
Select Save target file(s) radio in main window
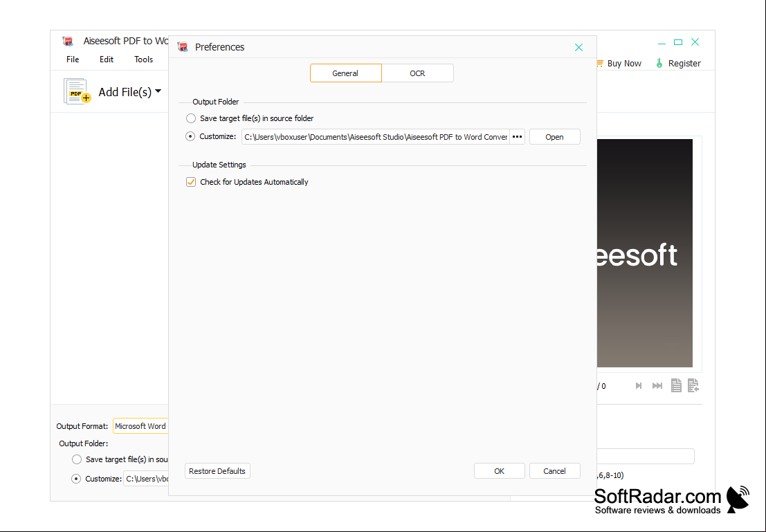point(77,459)
